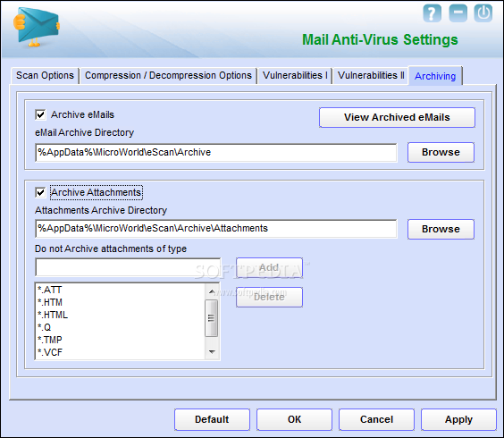
Task: Browse for the Attachments Archive Directory
Action: click(x=441, y=229)
